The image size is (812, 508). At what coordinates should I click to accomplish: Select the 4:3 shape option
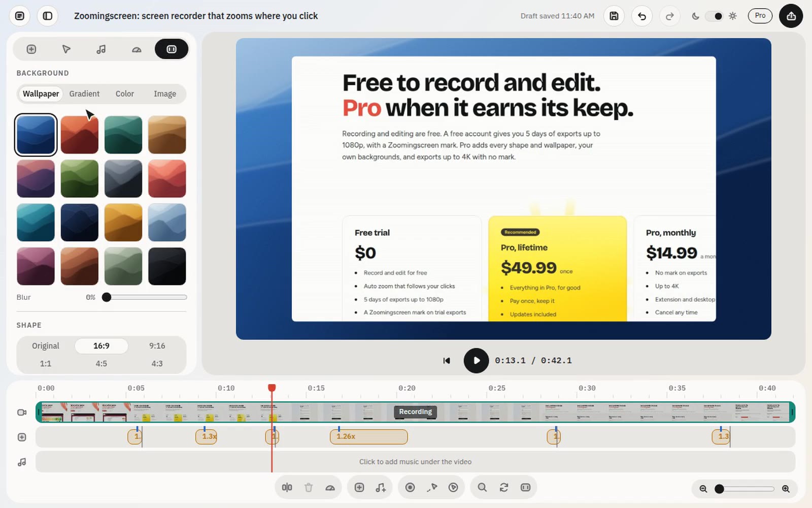157,364
